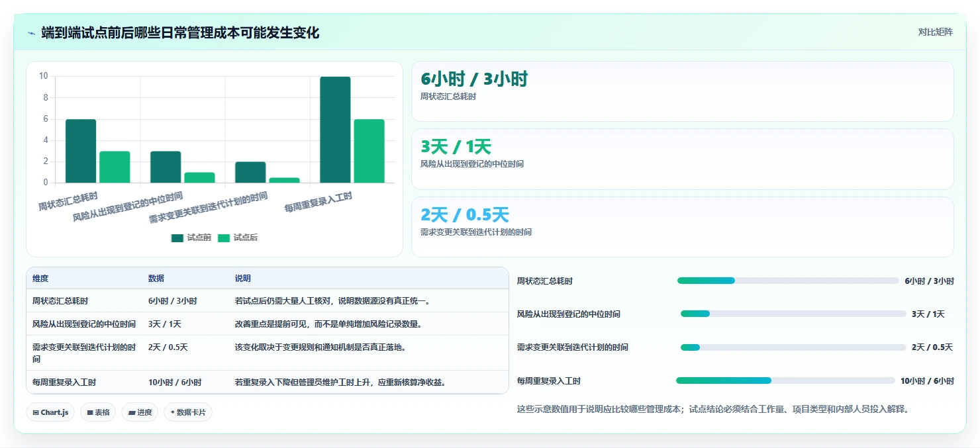This screenshot has height=448, width=980.
Task: Click 需求变更关联到迭代计划的时间 caption in third card
Action: point(476,232)
